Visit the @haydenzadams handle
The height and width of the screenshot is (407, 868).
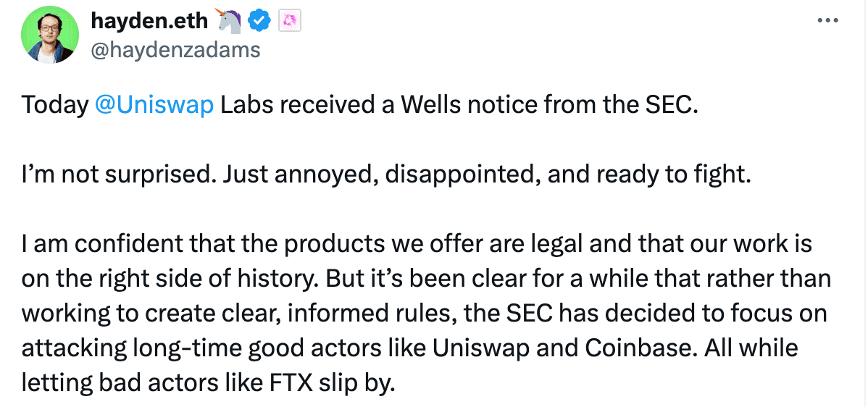pos(175,50)
